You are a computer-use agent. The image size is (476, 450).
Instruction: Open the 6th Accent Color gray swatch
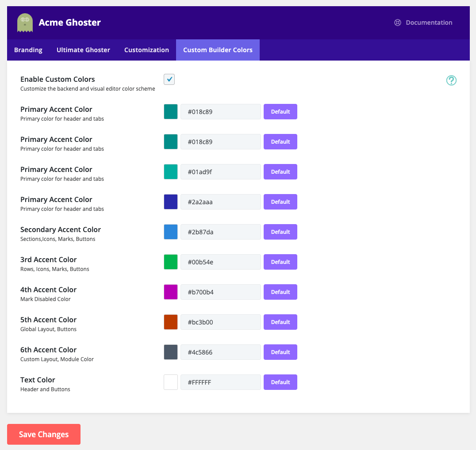click(171, 352)
